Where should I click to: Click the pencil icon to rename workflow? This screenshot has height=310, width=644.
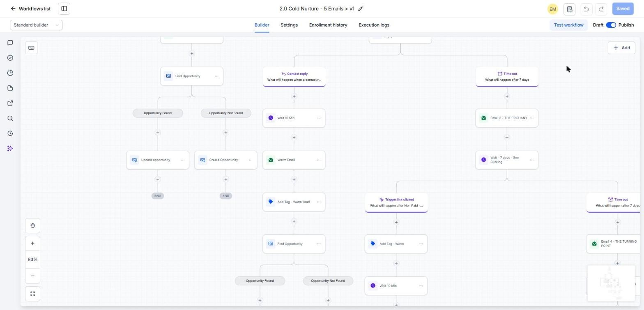pyautogui.click(x=361, y=9)
